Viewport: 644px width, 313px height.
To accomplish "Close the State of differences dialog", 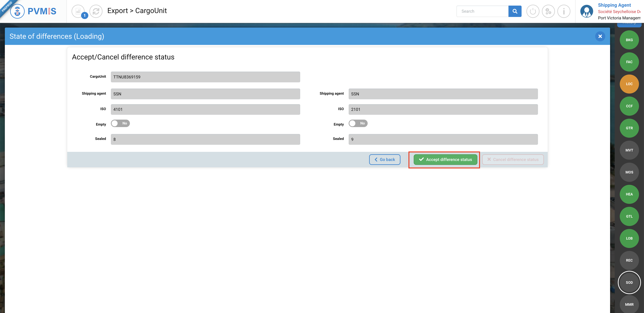I will coord(600,36).
